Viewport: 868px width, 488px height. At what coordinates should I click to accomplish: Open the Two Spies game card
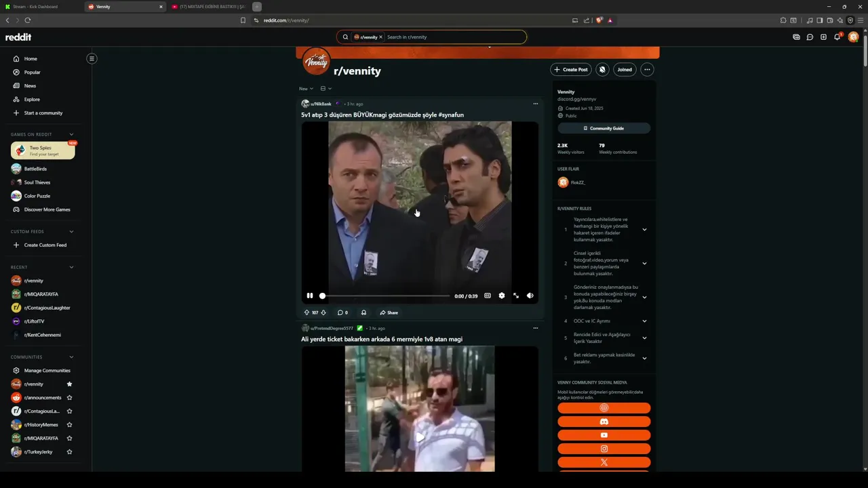coord(43,150)
